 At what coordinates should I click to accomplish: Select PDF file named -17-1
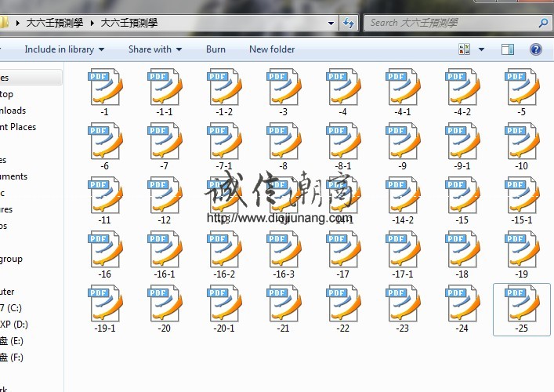tap(403, 255)
